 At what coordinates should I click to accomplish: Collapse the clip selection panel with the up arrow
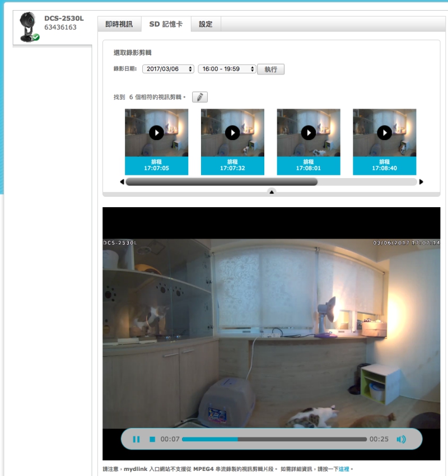pos(272,192)
